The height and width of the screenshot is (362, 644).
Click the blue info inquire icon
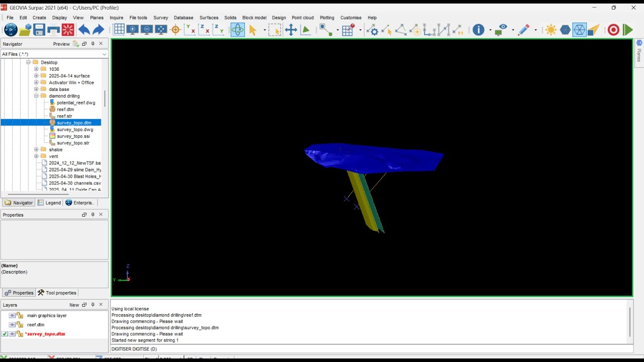click(478, 30)
